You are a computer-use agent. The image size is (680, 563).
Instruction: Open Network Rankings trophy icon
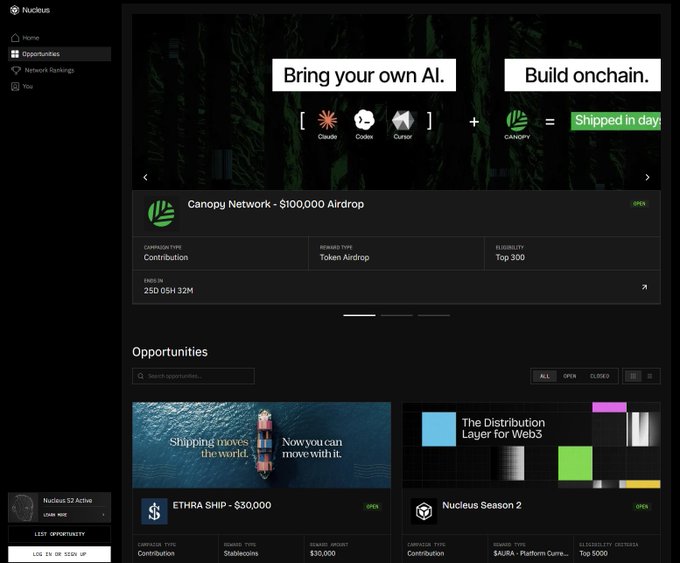pos(16,70)
